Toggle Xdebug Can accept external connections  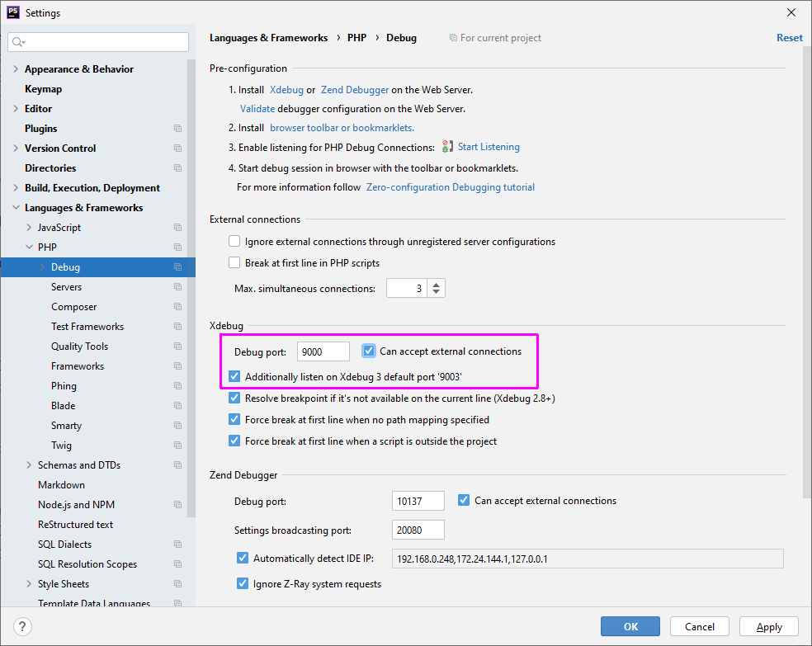[369, 351]
